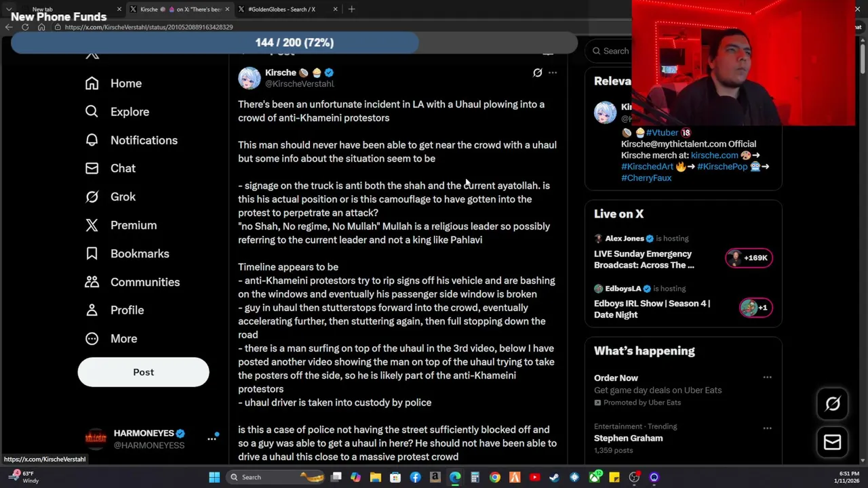Click +1 listeners badge for EdboysLA
Viewport: 868px width, 488px height.
click(x=755, y=308)
